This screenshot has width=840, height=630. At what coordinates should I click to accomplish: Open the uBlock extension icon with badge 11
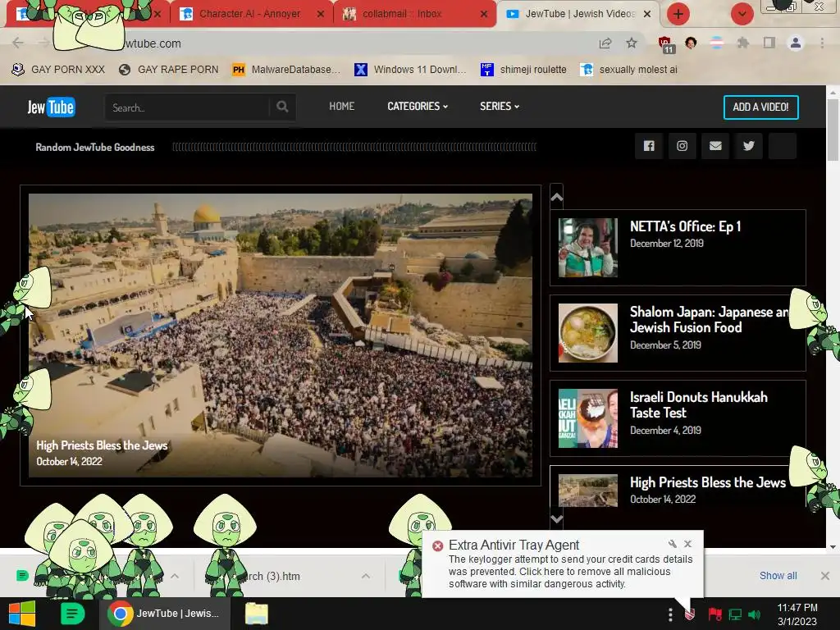pos(666,44)
